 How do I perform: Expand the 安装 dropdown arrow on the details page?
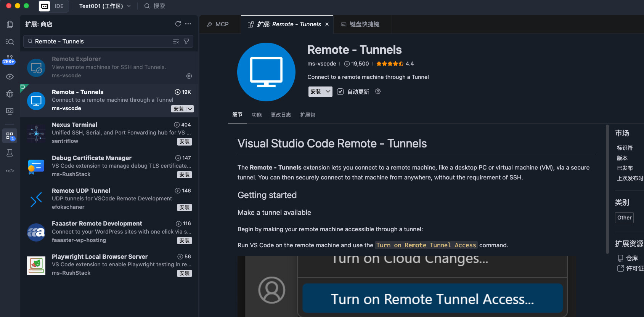point(328,91)
